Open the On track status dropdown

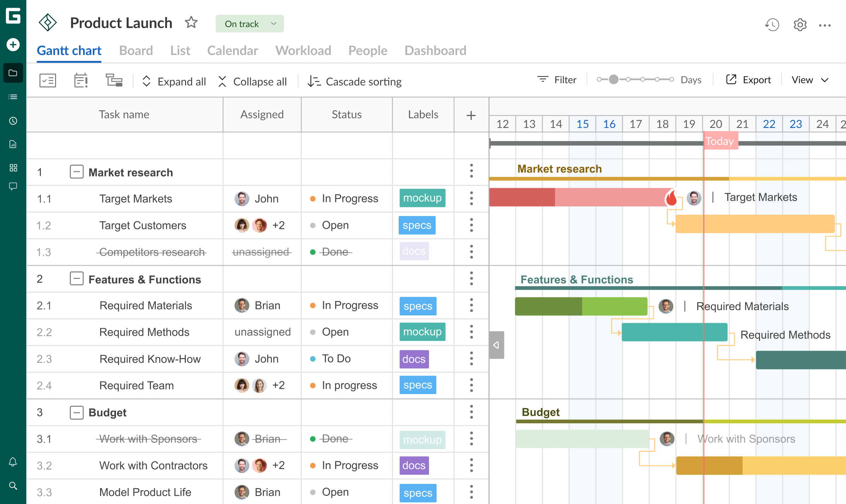pyautogui.click(x=250, y=24)
